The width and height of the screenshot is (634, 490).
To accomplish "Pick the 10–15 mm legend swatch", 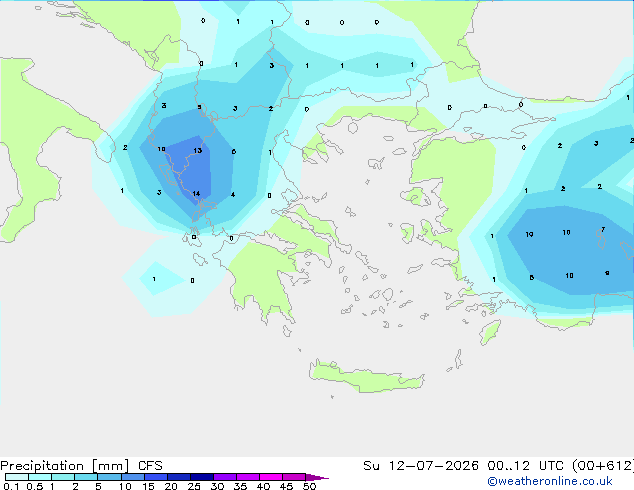I will [x=132, y=477].
